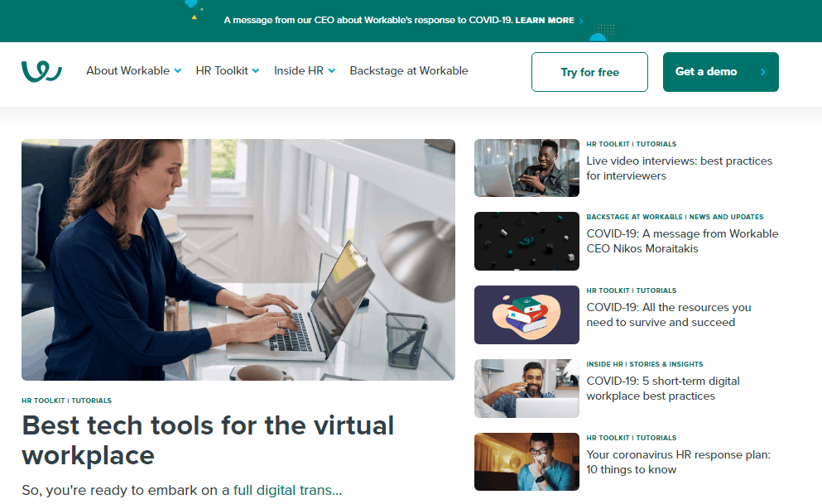This screenshot has height=504, width=822.
Task: Click the Try for free button
Action: click(589, 72)
